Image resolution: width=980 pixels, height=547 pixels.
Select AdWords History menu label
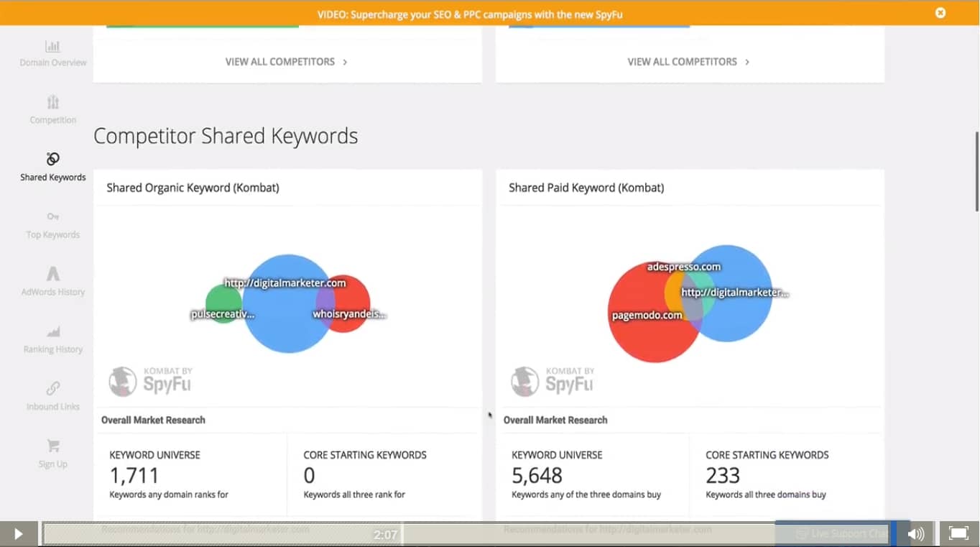53,292
